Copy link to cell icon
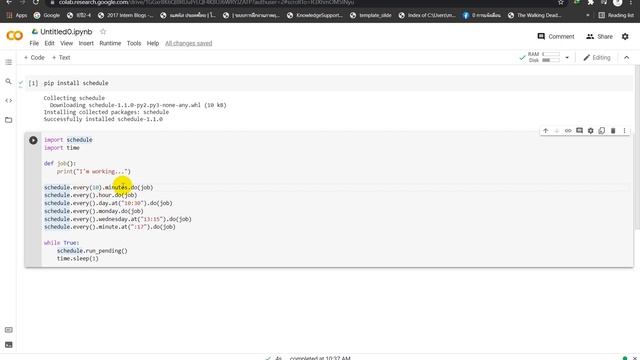This screenshot has height=360, width=640. pyautogui.click(x=568, y=131)
